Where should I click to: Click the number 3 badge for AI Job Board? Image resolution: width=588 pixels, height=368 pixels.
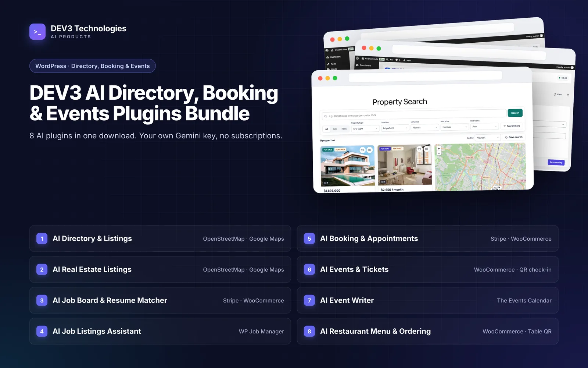pyautogui.click(x=42, y=300)
